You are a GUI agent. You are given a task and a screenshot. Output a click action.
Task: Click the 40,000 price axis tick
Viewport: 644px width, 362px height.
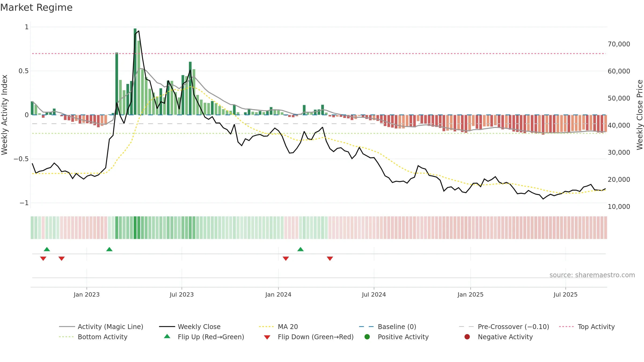619,125
